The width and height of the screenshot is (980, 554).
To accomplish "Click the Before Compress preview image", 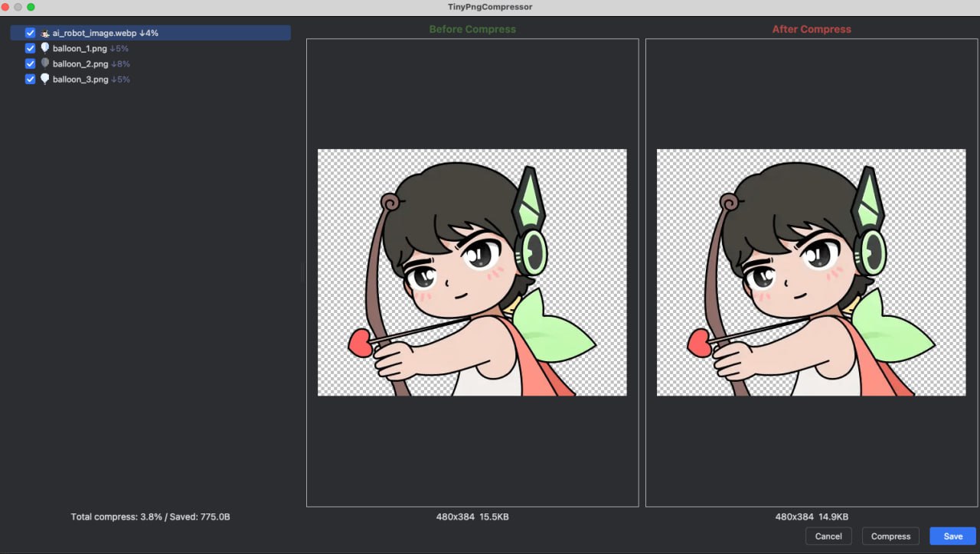I will (472, 272).
